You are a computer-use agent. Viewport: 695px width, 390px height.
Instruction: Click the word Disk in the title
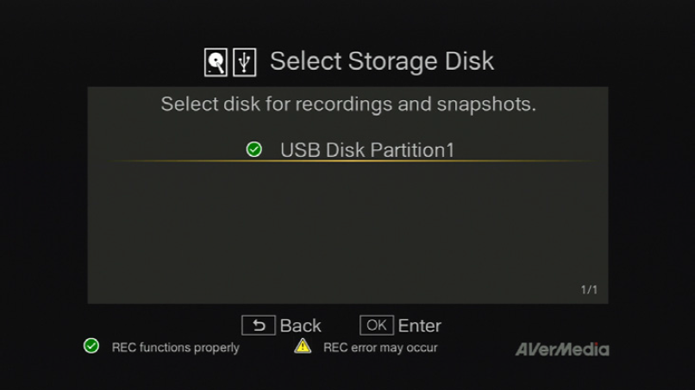point(469,61)
